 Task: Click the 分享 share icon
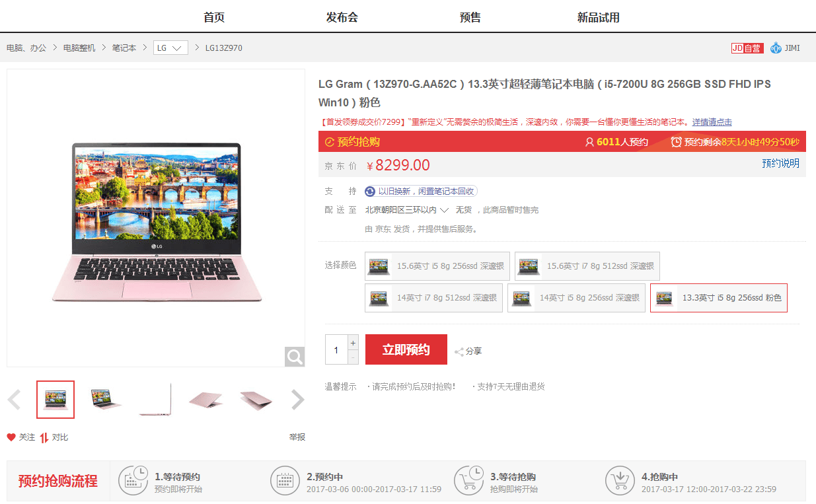click(x=459, y=351)
